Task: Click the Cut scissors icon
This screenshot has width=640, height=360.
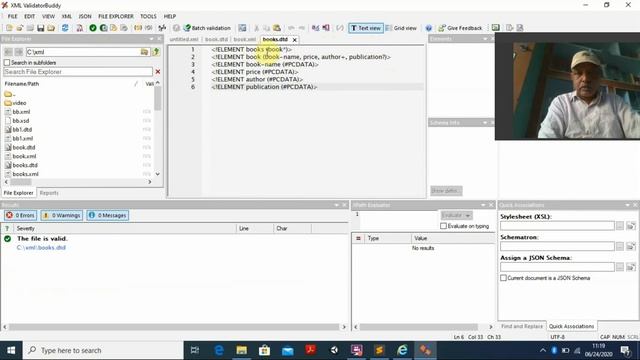Action: click(x=256, y=28)
